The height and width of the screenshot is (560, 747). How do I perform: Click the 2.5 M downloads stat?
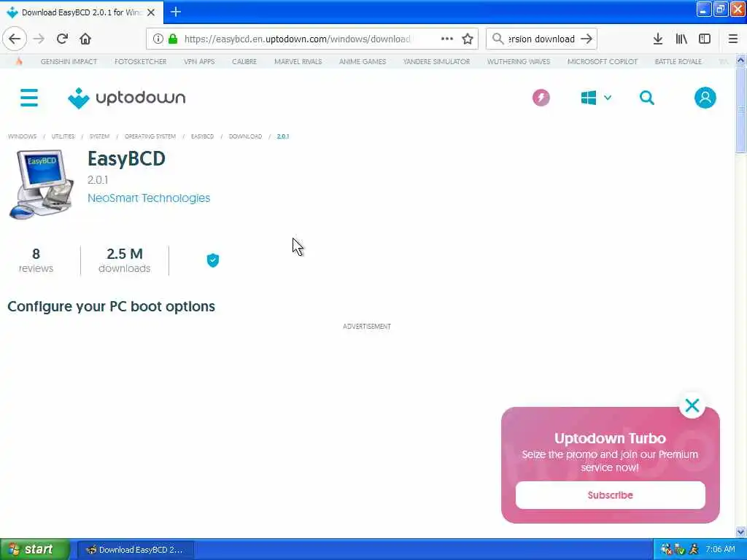tap(124, 260)
